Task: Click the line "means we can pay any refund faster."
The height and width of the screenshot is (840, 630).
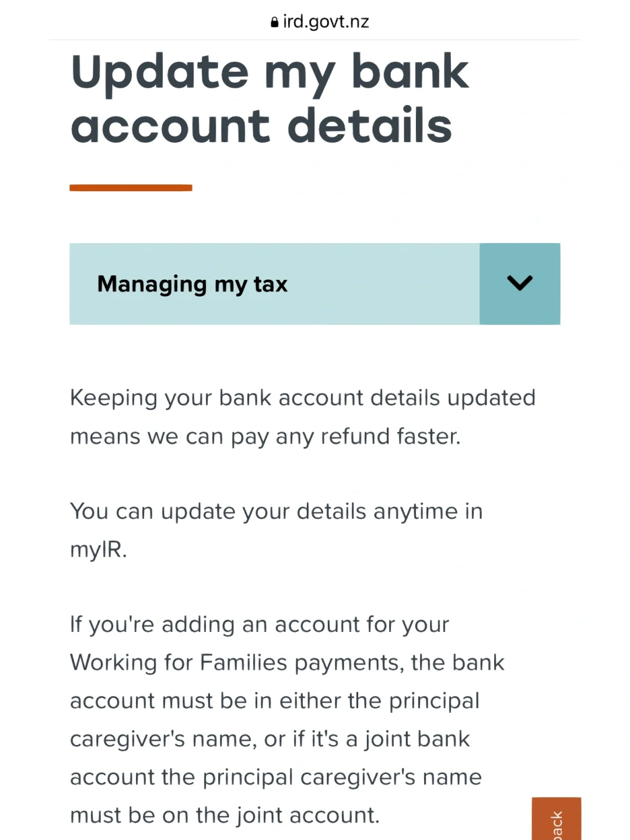Action: pos(265,436)
